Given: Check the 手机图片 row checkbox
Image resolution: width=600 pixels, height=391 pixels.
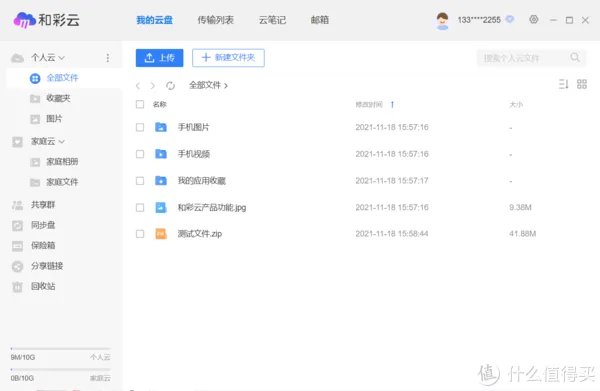Looking at the screenshot, I should tap(140, 127).
